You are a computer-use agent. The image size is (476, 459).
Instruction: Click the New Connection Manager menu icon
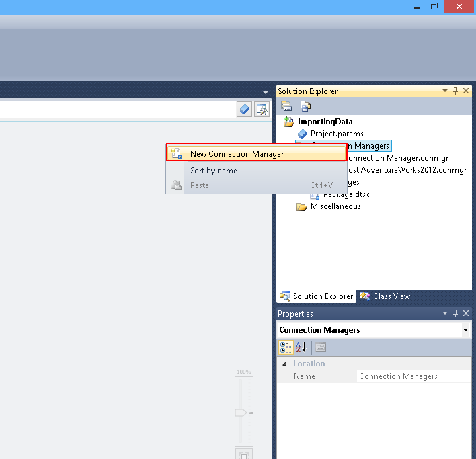tap(175, 153)
